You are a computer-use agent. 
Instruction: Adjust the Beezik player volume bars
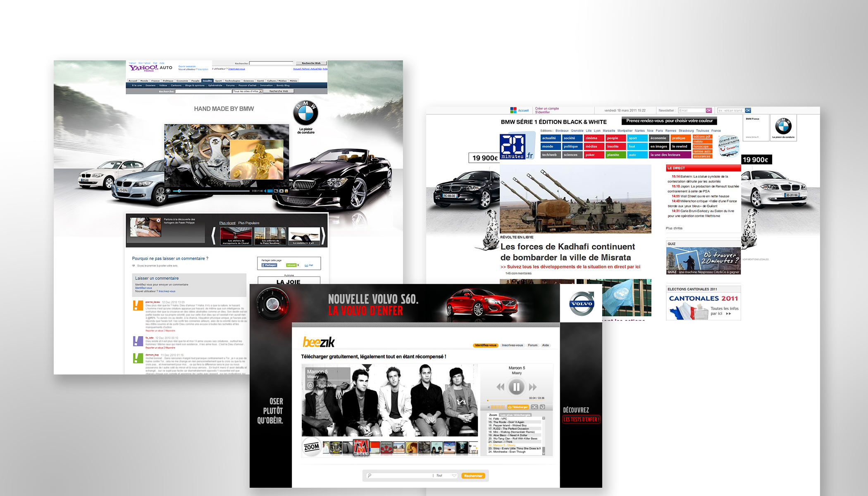coord(497,407)
